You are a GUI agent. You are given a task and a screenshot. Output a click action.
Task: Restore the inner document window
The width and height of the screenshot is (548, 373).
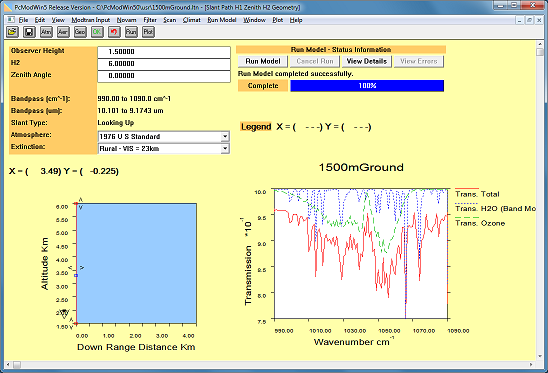529,20
